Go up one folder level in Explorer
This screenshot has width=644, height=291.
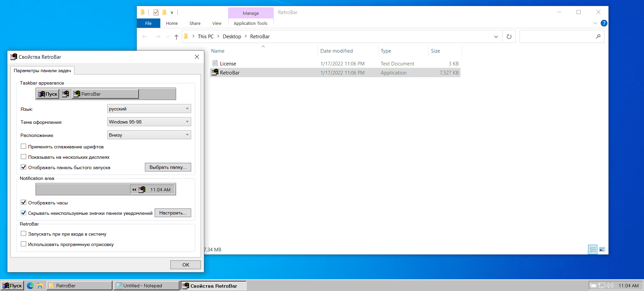(x=176, y=37)
